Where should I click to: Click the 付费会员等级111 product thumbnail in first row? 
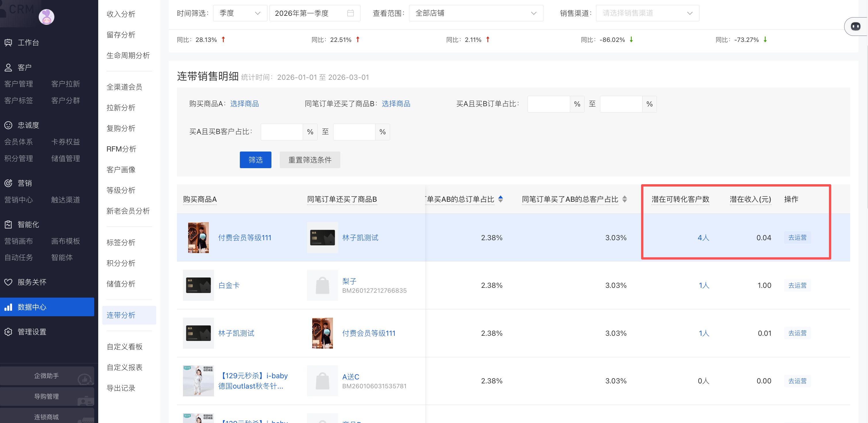click(198, 237)
